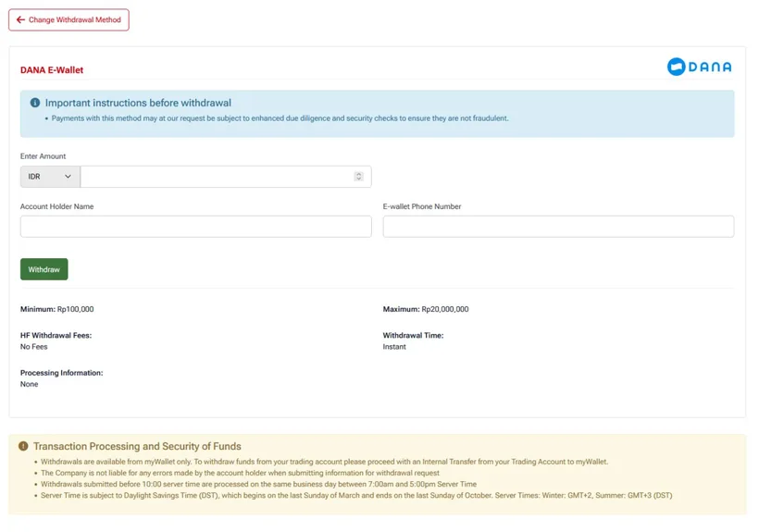Click the 'Account Holder Name' label
The width and height of the screenshot is (759, 532).
[57, 206]
